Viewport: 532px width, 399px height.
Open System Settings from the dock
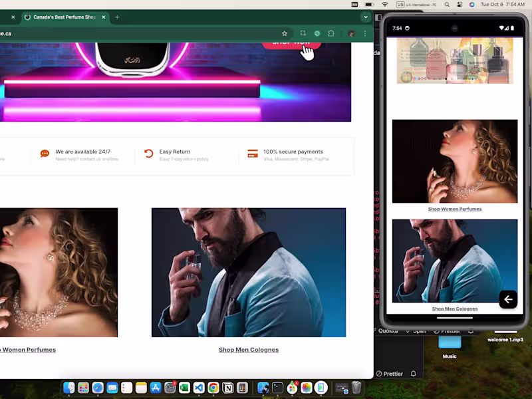[170, 388]
